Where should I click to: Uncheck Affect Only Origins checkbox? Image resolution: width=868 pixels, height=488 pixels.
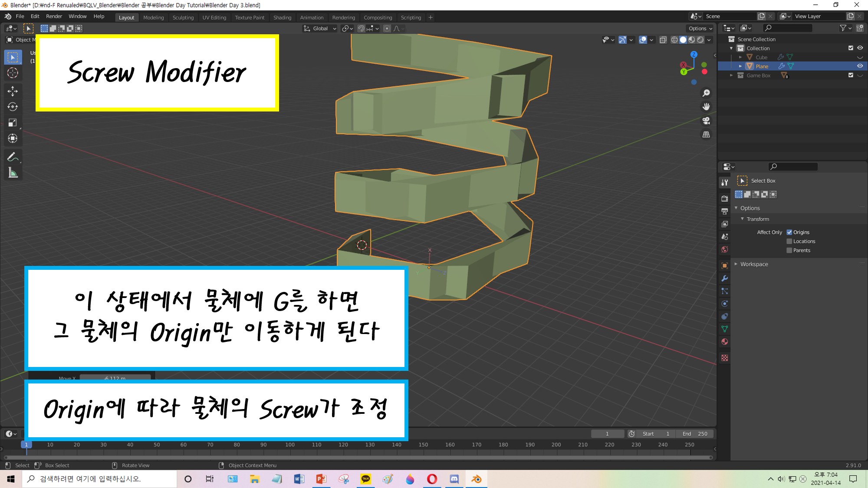(x=789, y=233)
